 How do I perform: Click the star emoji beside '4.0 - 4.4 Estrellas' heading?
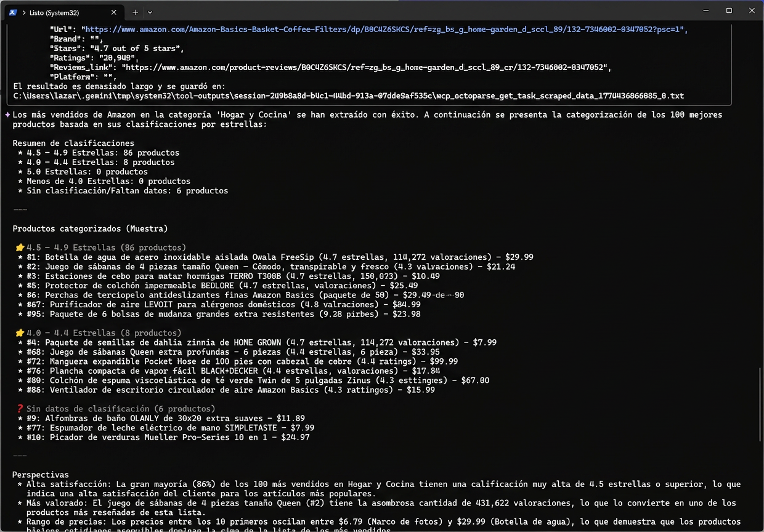pyautogui.click(x=20, y=333)
